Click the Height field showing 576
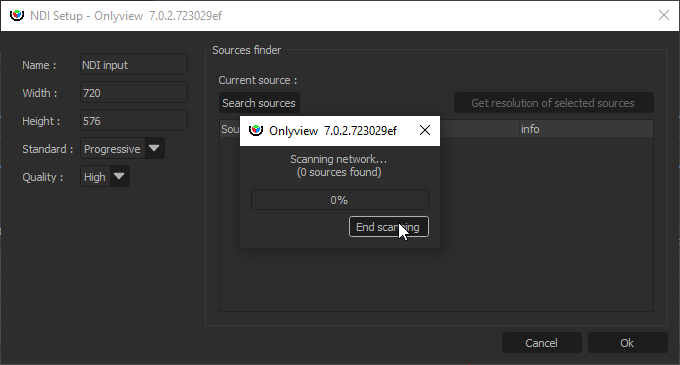 134,121
